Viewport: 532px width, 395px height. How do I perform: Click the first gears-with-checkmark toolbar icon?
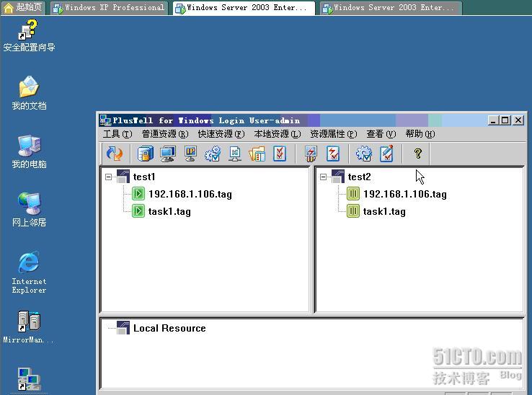[x=213, y=154]
